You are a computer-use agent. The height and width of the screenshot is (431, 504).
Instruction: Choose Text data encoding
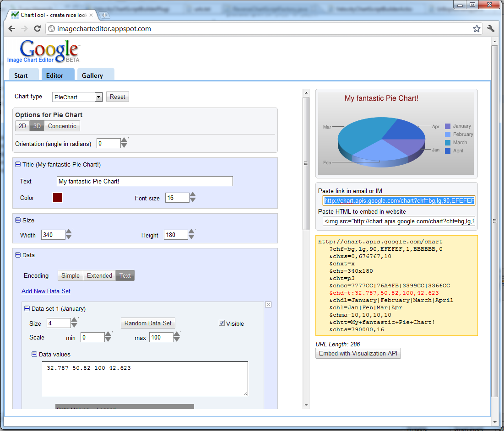125,275
